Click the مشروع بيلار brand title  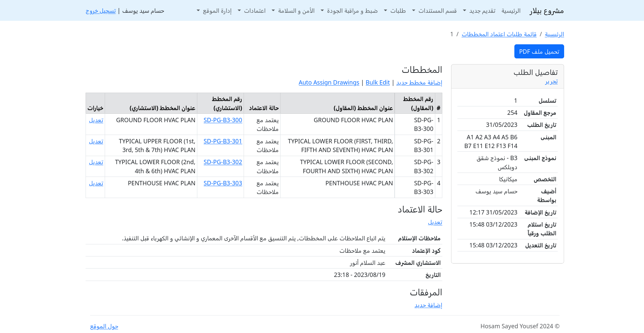(546, 11)
